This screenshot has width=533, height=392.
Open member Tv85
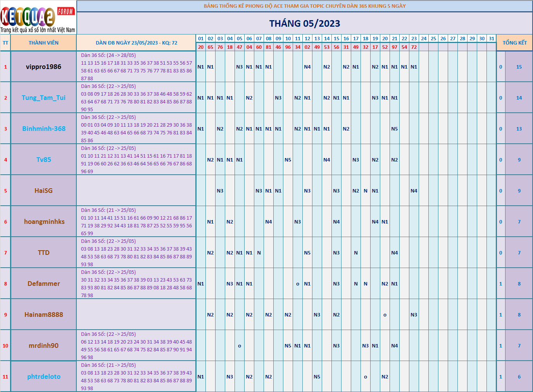[x=43, y=160]
